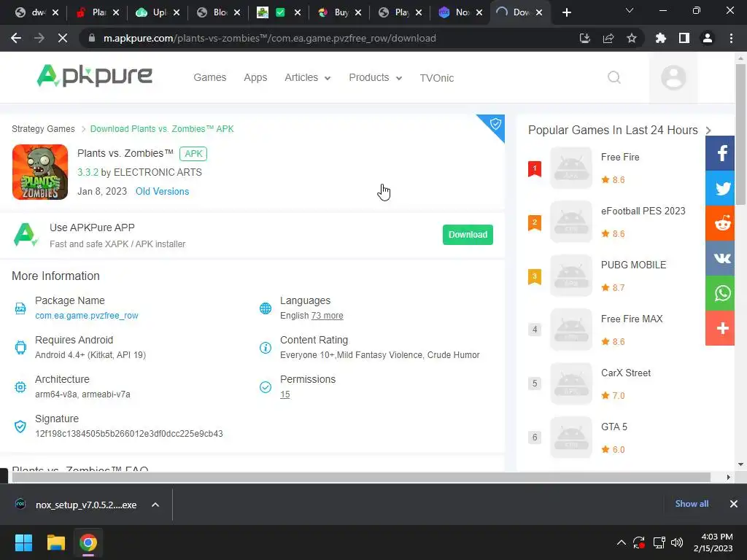747x560 pixels.
Task: Expand the Products dropdown menu
Action: pos(376,77)
